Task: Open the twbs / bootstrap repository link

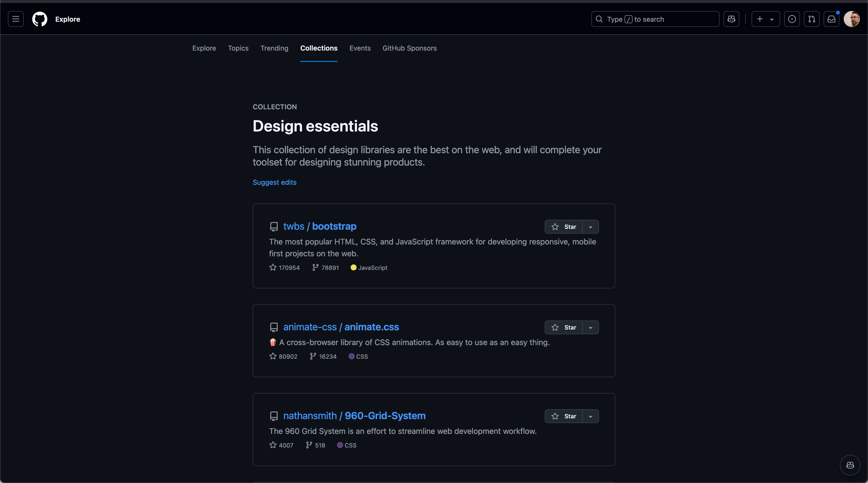Action: click(320, 226)
